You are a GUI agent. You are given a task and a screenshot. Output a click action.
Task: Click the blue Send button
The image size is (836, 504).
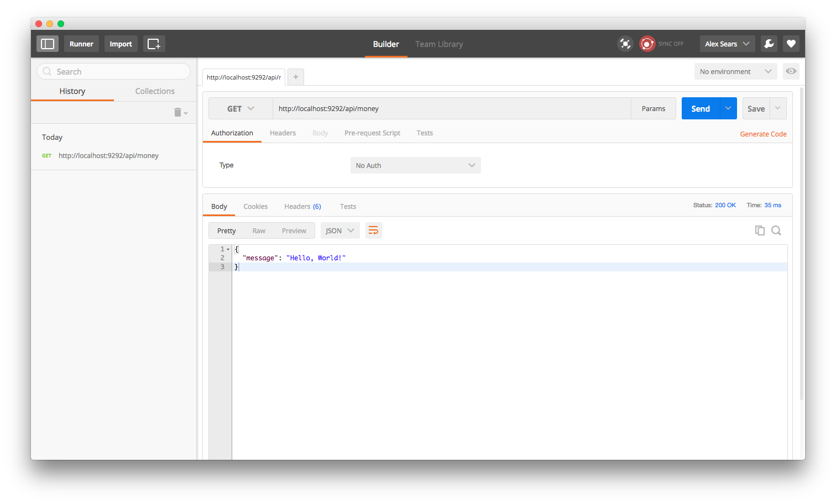(701, 108)
